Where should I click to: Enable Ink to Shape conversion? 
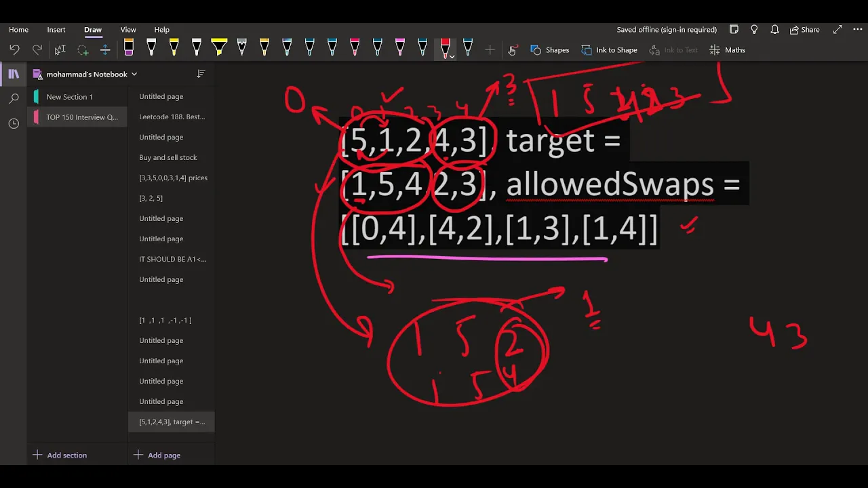point(609,49)
